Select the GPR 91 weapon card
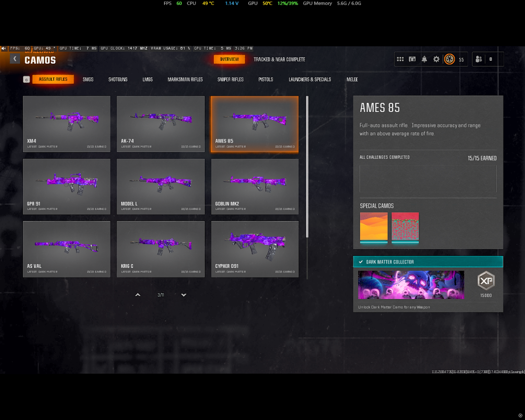525x420 pixels. (66, 187)
